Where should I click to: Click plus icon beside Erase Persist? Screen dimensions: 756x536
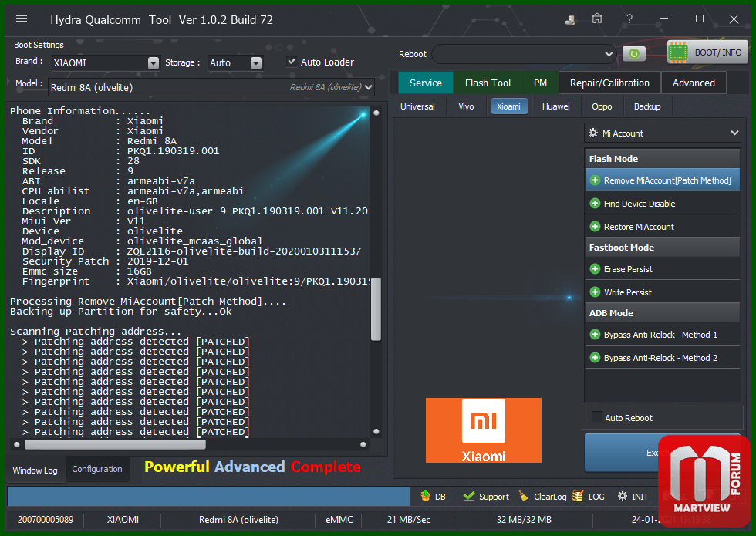click(595, 269)
